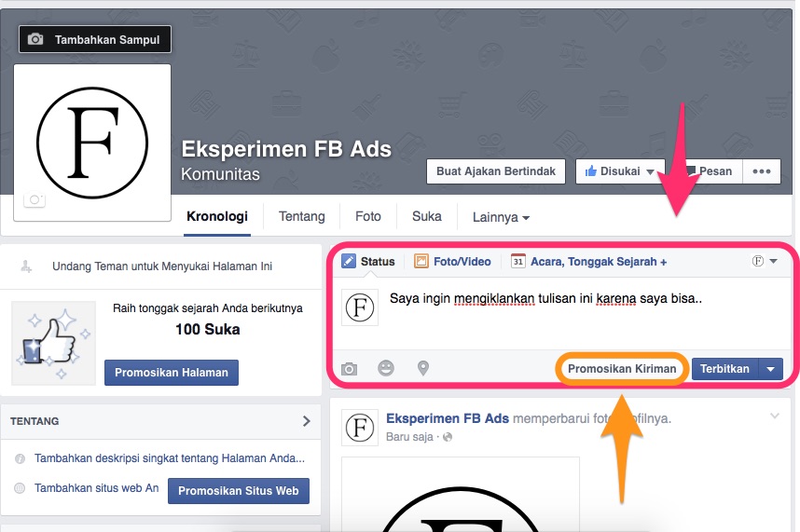The height and width of the screenshot is (532, 800).
Task: Click the F avatar on the profile update post
Action: 360,428
